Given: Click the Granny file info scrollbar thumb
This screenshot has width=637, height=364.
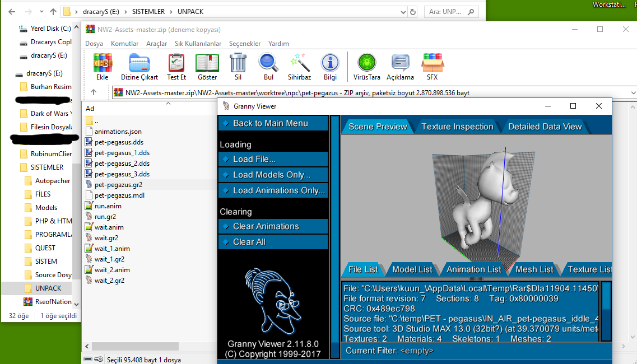Looking at the screenshot, I should (606, 297).
